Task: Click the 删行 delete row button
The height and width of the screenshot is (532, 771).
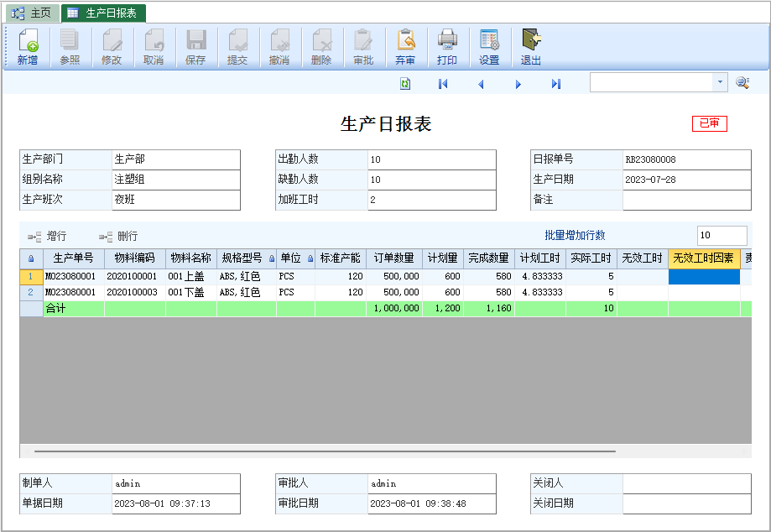Action: tap(118, 237)
